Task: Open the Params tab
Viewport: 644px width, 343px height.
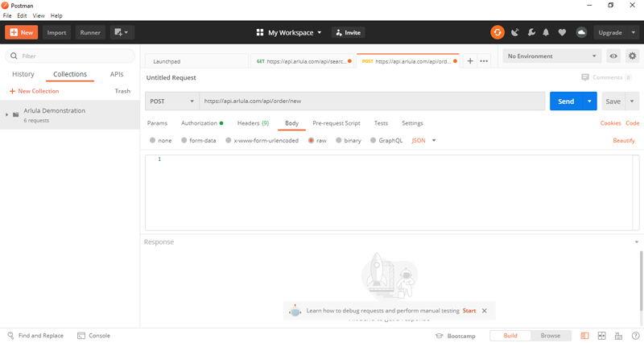Action: pyautogui.click(x=157, y=123)
